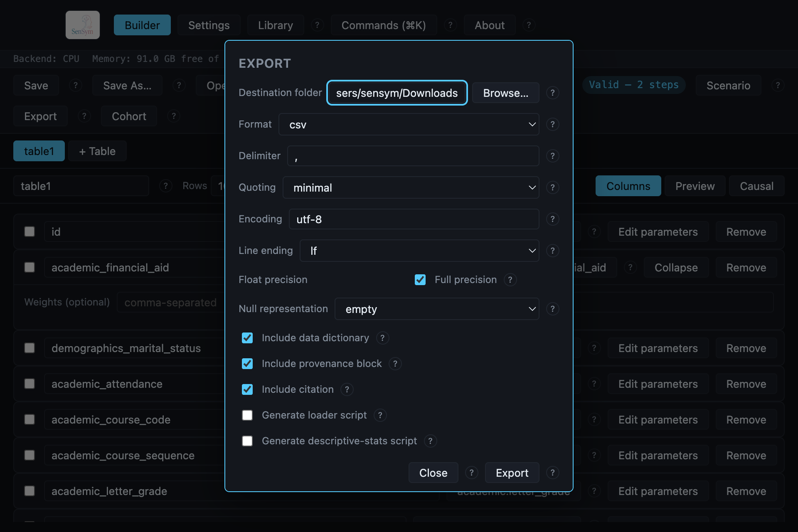Open the About tab
Screen dimensions: 798x532
point(490,25)
